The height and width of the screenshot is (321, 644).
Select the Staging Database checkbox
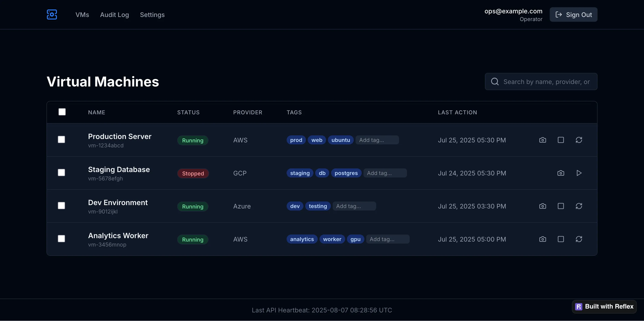coord(61,173)
